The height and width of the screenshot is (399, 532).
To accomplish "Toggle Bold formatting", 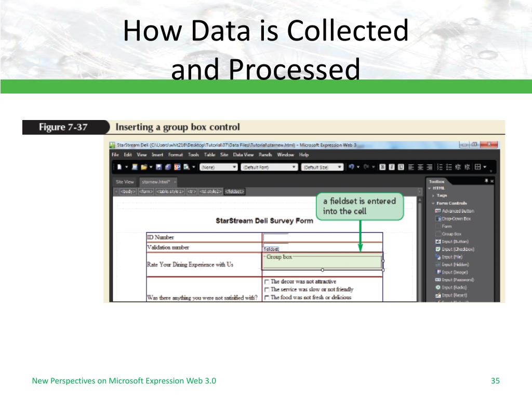I will [x=382, y=167].
